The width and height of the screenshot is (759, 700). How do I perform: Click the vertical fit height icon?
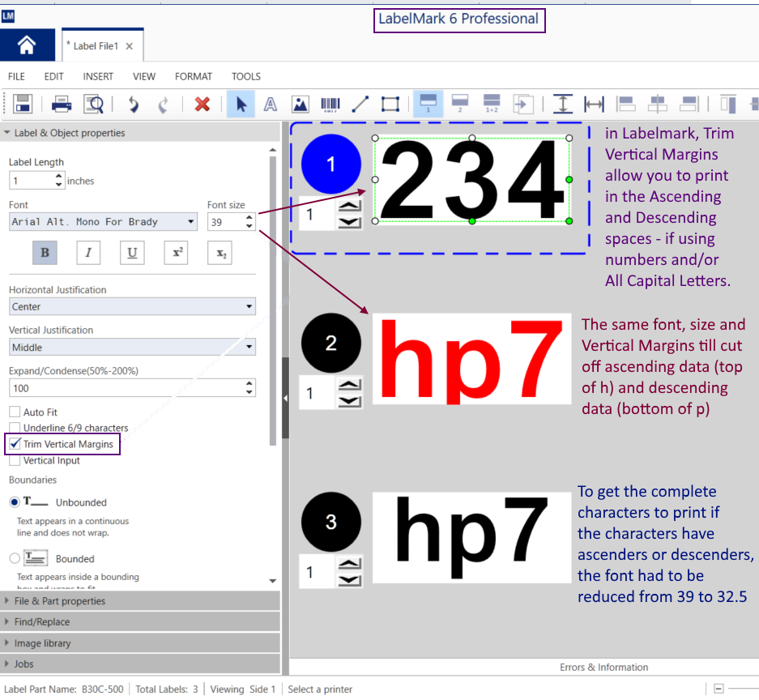click(x=563, y=104)
